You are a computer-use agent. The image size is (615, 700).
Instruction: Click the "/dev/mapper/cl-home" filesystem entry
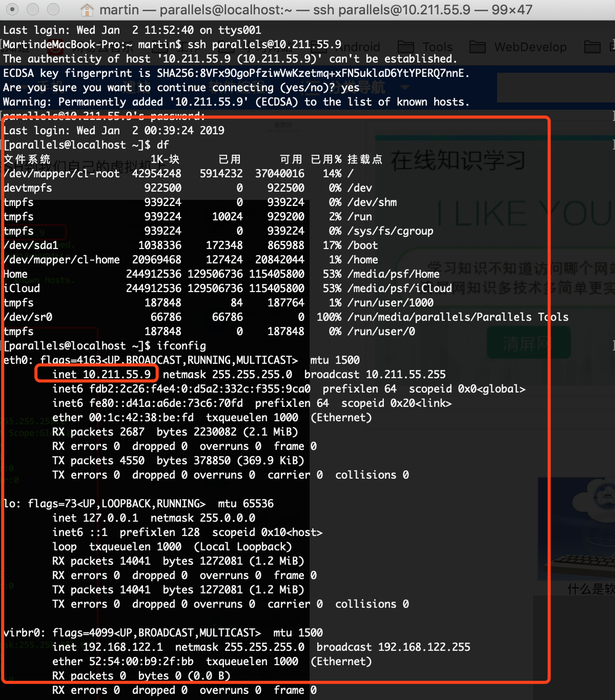point(61,260)
